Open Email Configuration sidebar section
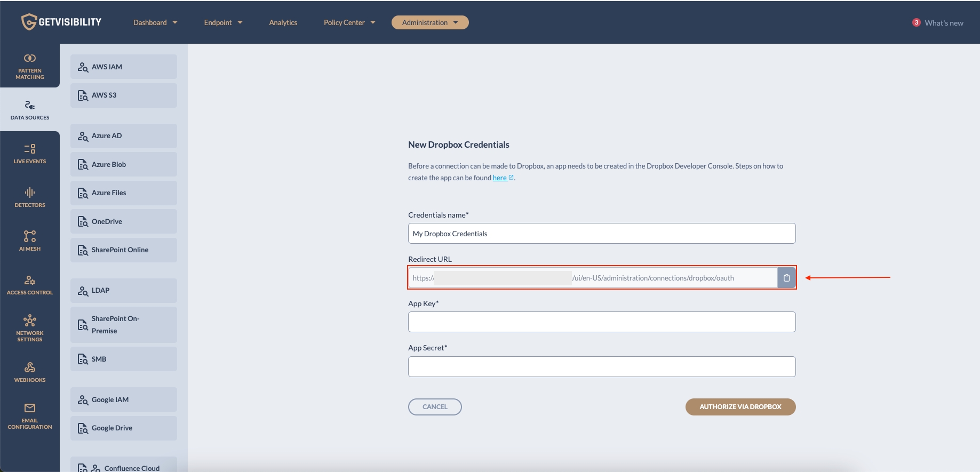980x472 pixels. click(x=30, y=416)
